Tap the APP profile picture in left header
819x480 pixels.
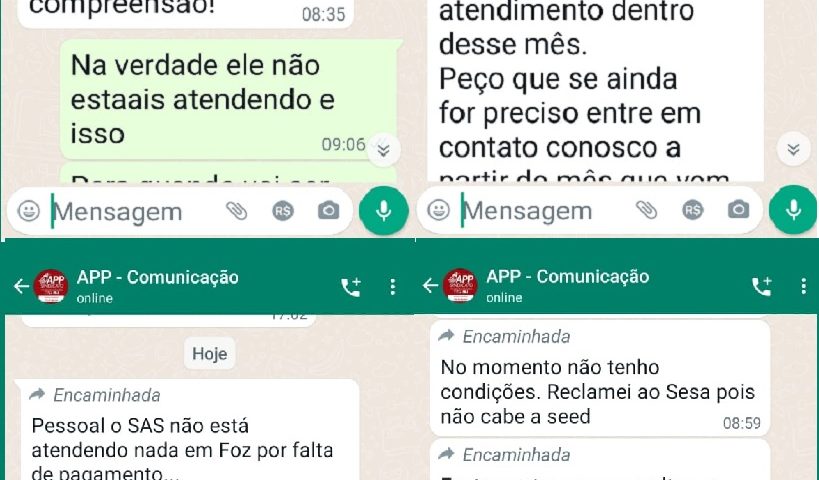coord(51,286)
